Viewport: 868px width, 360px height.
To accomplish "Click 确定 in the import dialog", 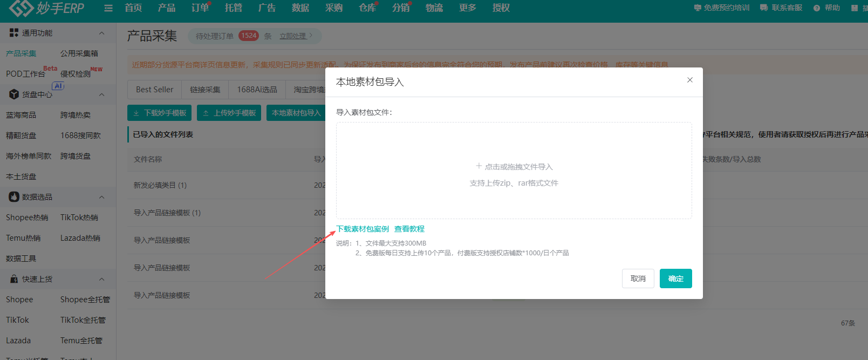I will 676,279.
